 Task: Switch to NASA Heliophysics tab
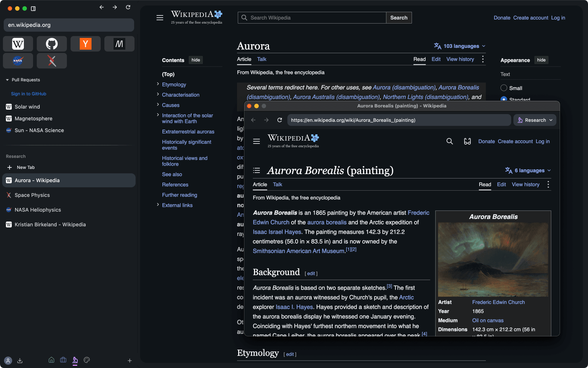[x=69, y=210]
